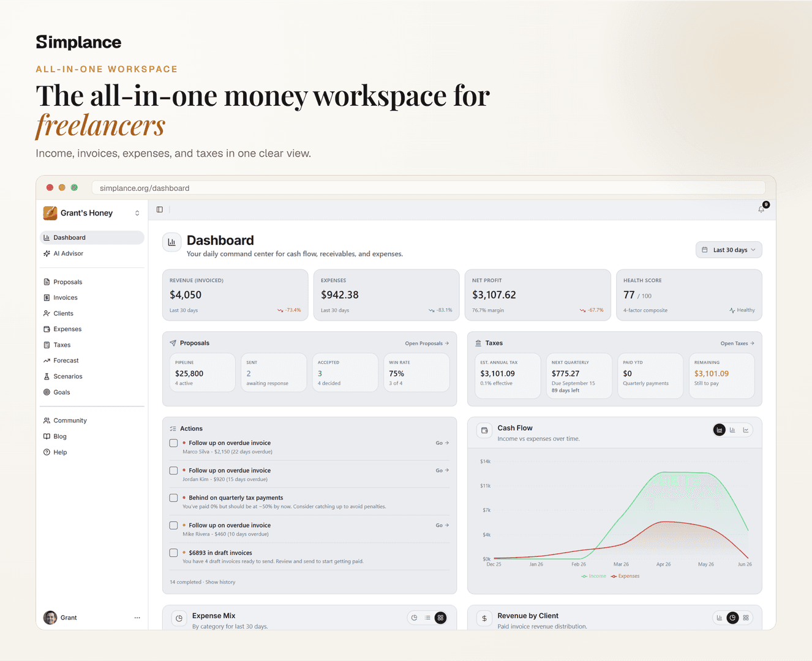
Task: Select Expense Mix grid view
Action: [440, 618]
